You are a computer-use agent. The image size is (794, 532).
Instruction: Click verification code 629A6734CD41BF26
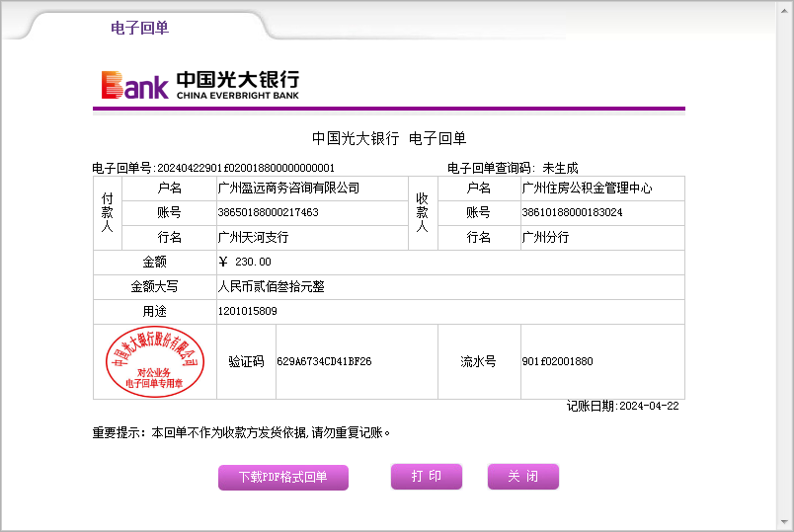pyautogui.click(x=324, y=362)
